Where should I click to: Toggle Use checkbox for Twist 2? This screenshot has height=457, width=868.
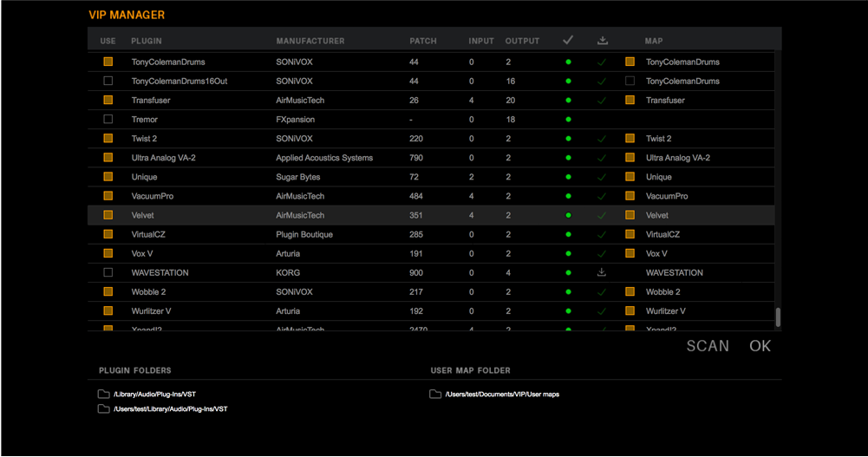tap(108, 138)
